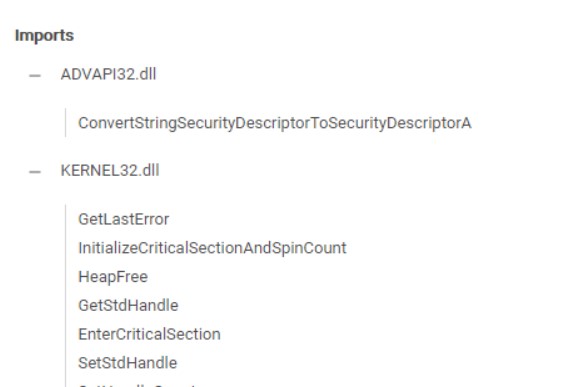Click EnterCriticalSection text above SetStdHandle
The width and height of the screenshot is (570, 387).
149,334
